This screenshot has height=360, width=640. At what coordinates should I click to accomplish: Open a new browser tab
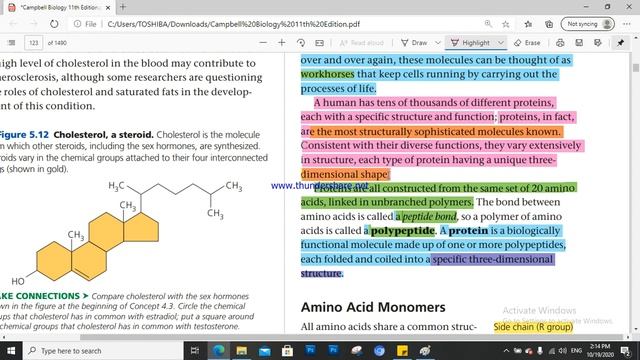pos(123,7)
